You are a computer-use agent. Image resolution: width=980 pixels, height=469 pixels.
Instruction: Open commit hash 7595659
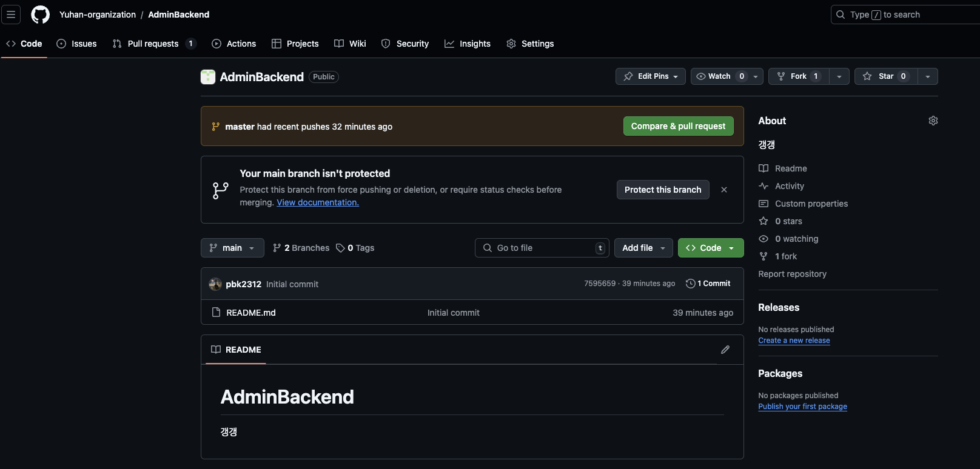tap(600, 284)
